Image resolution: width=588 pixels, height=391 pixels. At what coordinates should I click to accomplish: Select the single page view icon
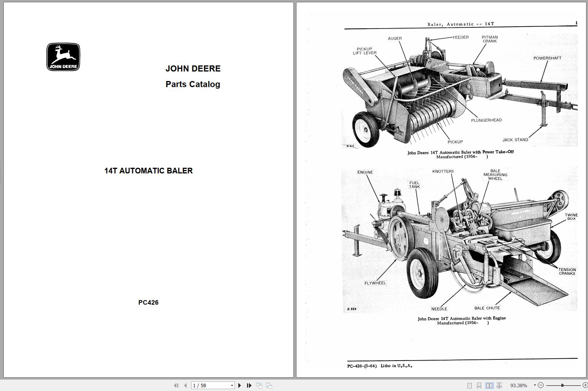pyautogui.click(x=469, y=385)
